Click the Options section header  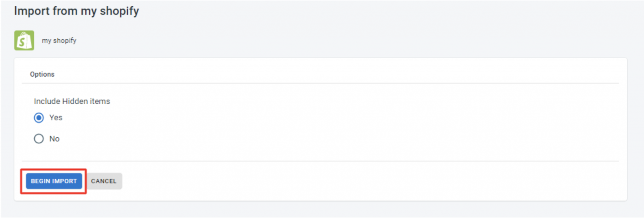(42, 74)
